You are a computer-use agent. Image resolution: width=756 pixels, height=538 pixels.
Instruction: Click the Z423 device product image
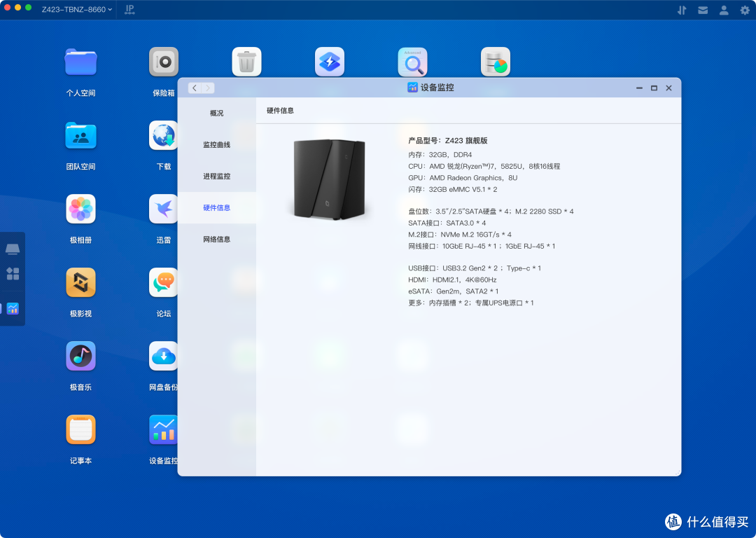point(329,179)
